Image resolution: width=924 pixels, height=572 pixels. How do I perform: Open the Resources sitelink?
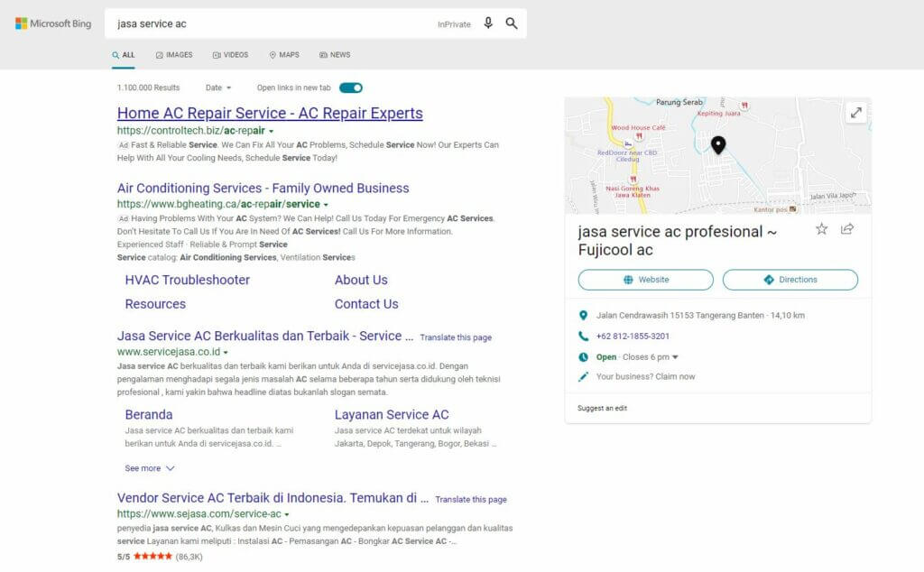(155, 304)
